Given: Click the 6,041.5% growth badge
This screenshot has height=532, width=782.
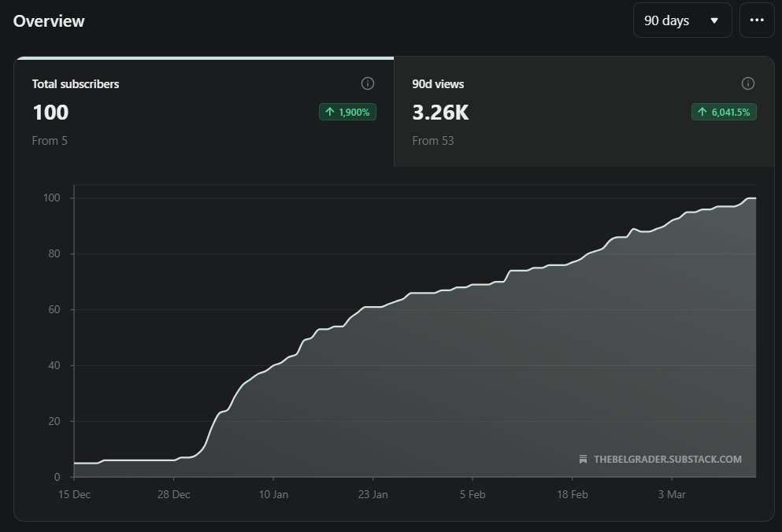Looking at the screenshot, I should [x=724, y=112].
